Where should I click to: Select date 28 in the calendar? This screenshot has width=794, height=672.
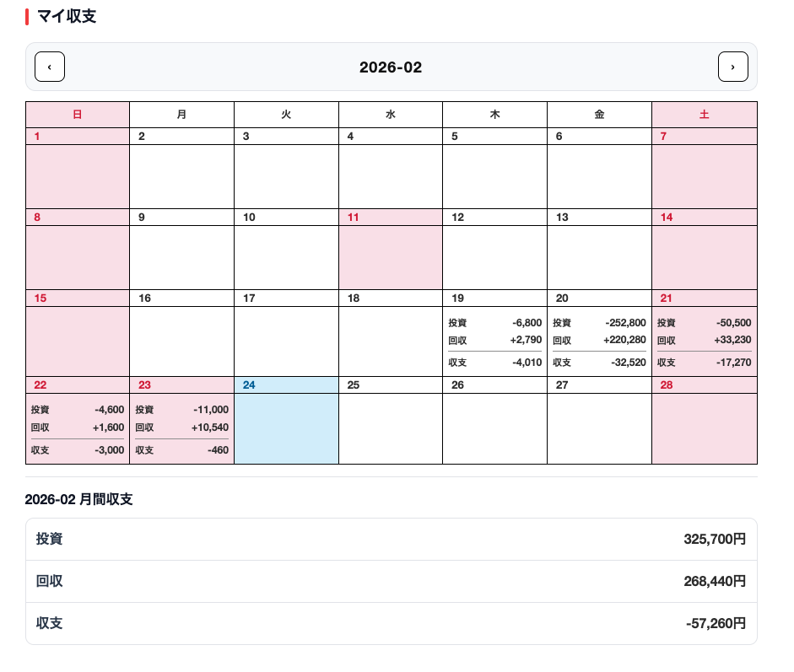tap(704, 420)
